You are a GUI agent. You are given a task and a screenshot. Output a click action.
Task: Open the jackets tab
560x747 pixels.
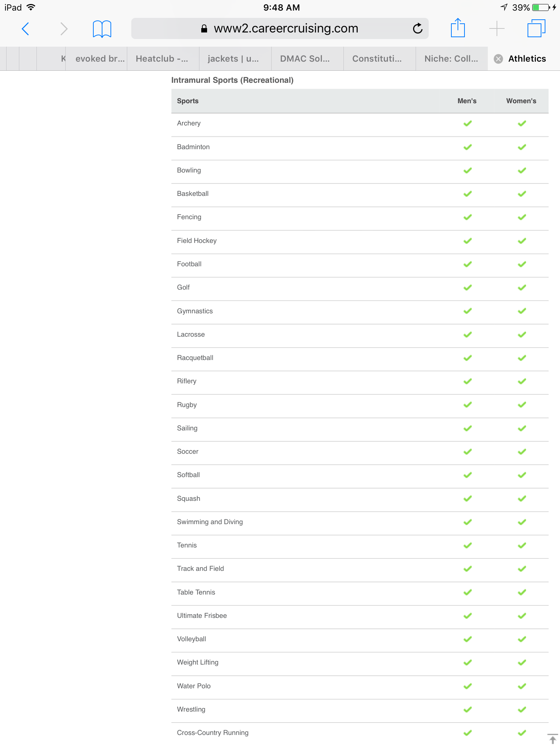click(x=233, y=59)
